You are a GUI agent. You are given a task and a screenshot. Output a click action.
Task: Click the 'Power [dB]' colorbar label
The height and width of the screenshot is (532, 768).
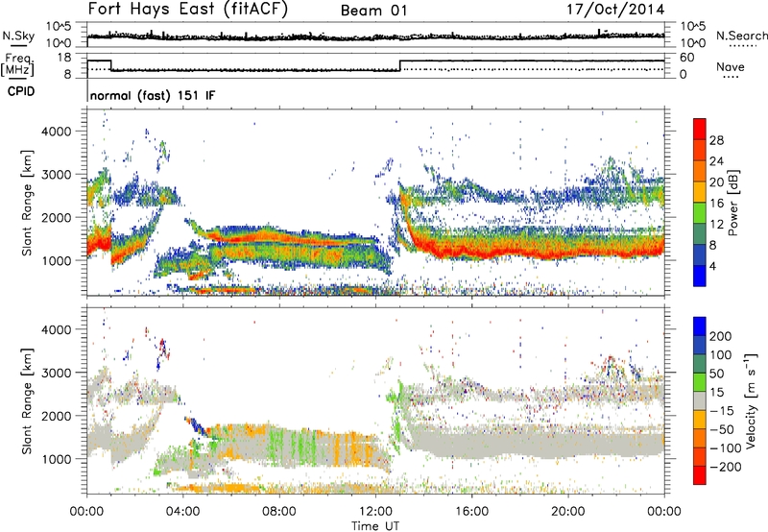click(x=733, y=203)
